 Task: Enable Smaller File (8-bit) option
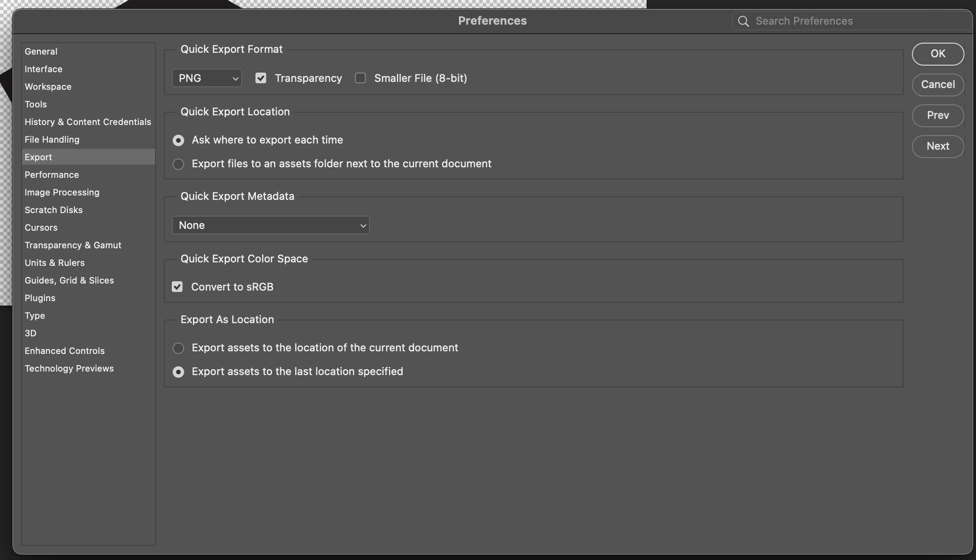tap(360, 78)
